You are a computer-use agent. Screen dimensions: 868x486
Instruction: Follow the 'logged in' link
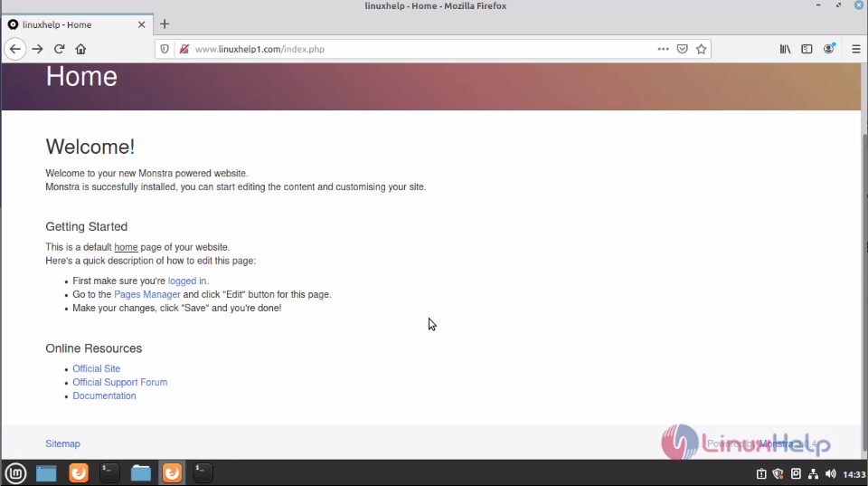[187, 281]
